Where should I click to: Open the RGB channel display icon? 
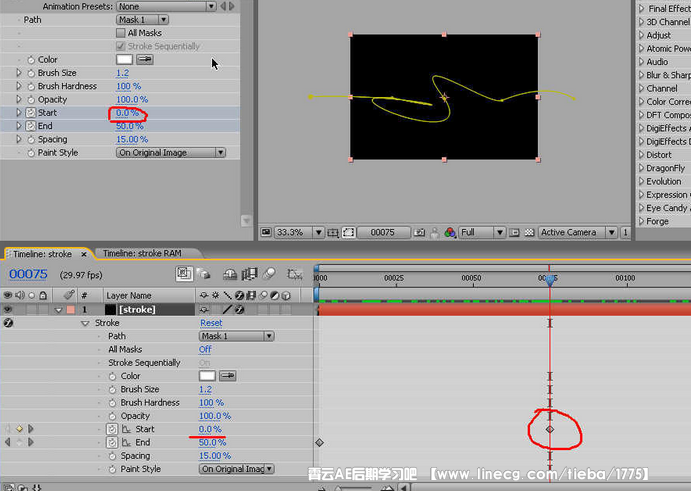click(x=450, y=232)
